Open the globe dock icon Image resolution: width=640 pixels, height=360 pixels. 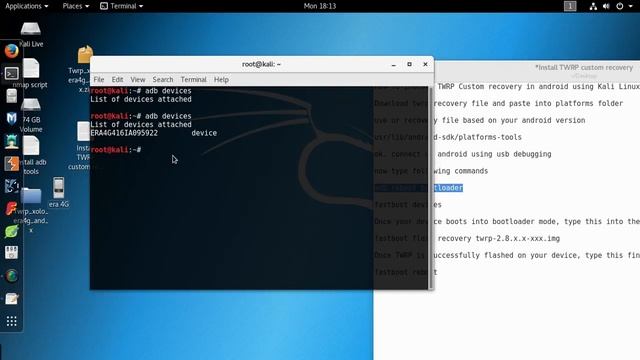point(11,276)
